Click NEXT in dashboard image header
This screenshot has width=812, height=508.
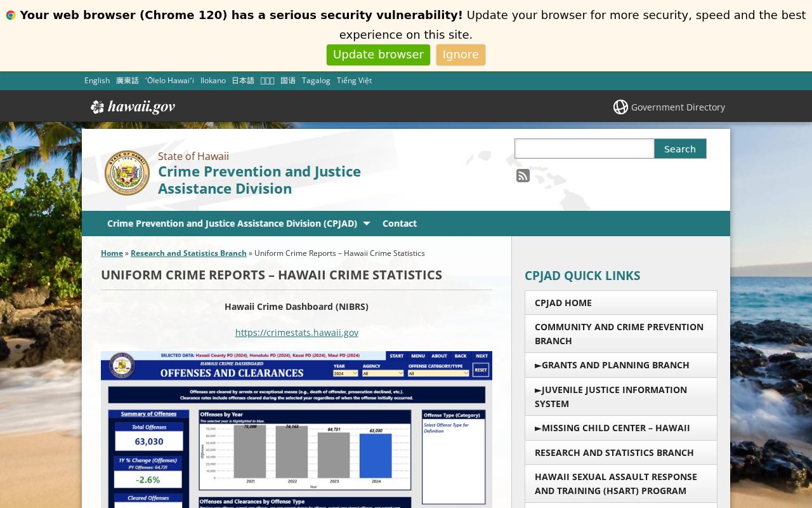coord(482,356)
